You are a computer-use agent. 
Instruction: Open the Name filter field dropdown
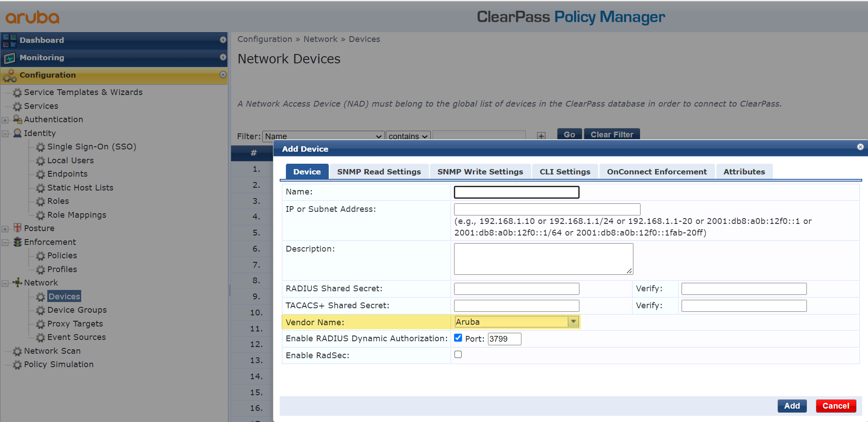tap(323, 136)
